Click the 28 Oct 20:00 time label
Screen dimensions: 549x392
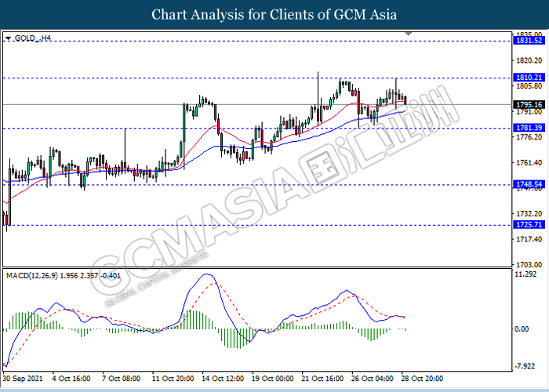coord(424,378)
